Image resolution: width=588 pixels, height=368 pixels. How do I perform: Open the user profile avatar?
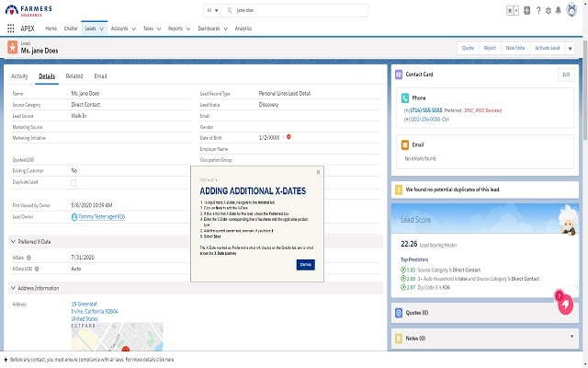(571, 10)
